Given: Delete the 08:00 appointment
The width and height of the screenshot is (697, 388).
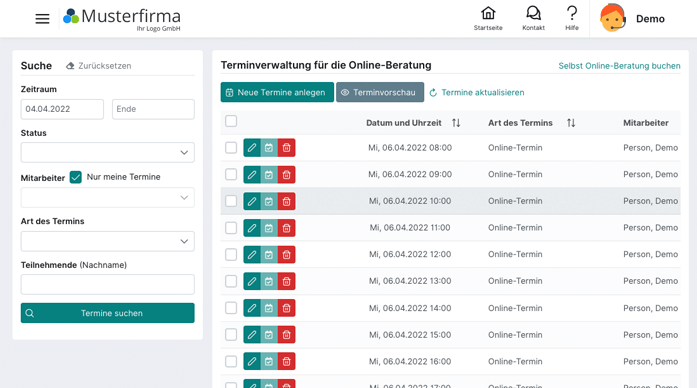Looking at the screenshot, I should pyautogui.click(x=286, y=148).
